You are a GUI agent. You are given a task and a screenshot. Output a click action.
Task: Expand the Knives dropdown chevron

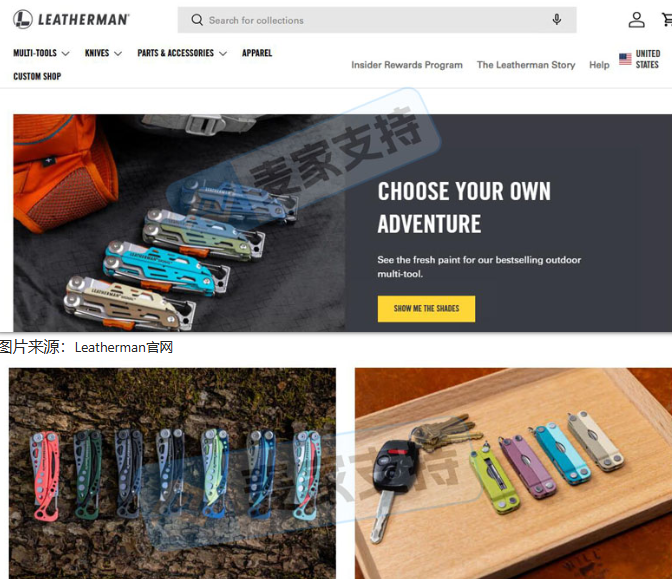118,54
